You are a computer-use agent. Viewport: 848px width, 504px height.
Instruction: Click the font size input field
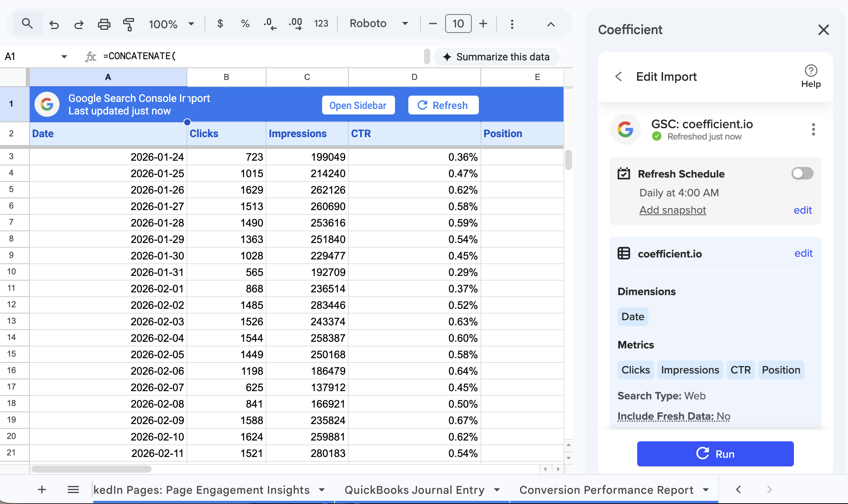coord(458,24)
